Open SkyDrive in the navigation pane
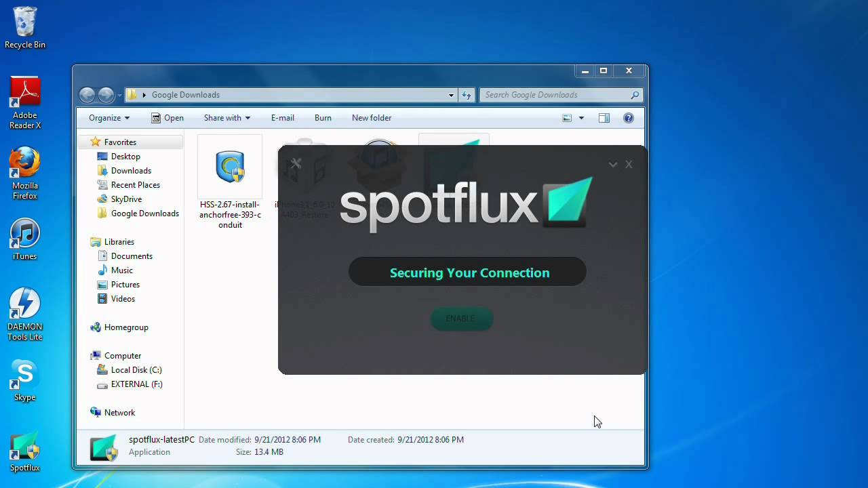868x488 pixels. [126, 199]
